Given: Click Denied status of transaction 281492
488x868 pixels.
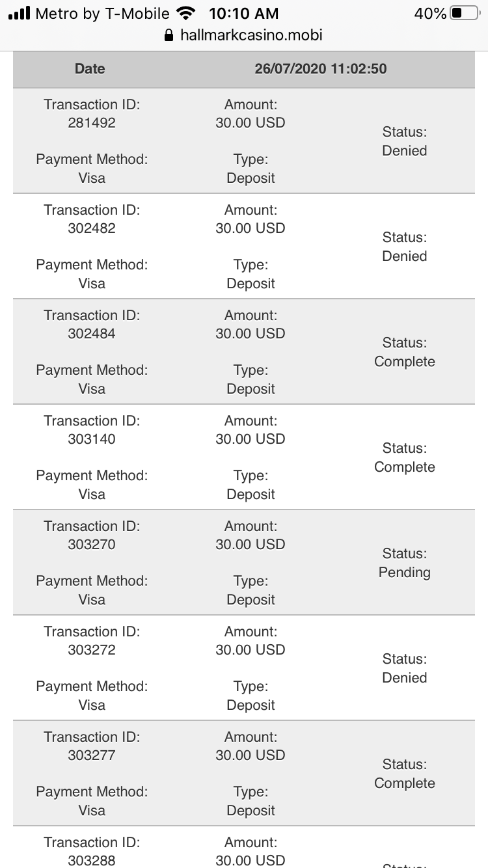Looking at the screenshot, I should [x=405, y=151].
